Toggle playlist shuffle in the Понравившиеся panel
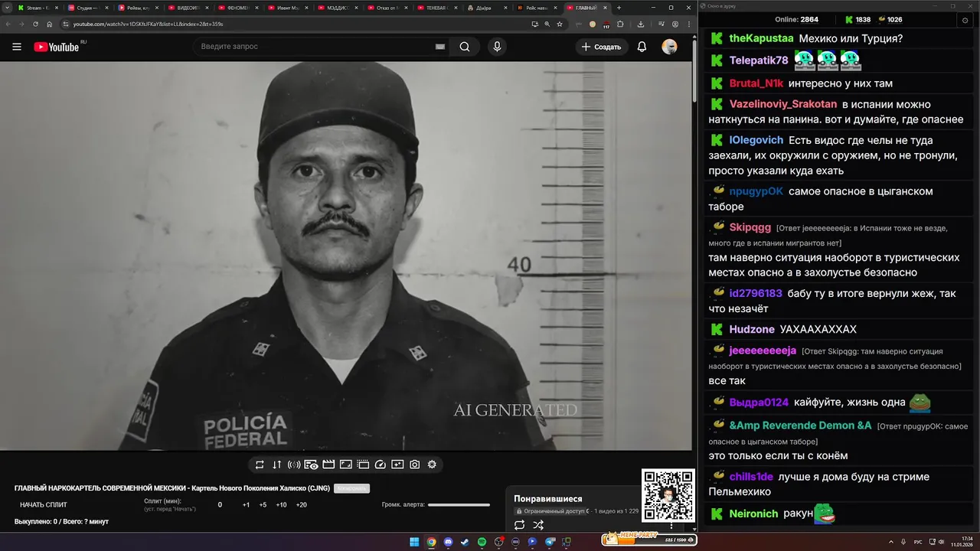This screenshot has width=980, height=551. click(x=538, y=525)
